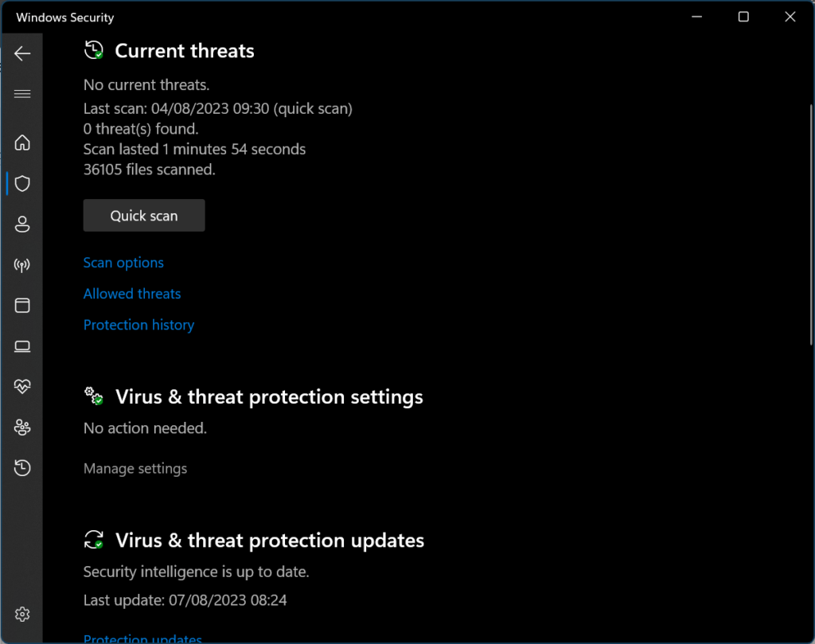Open Protection history clock icon in sidebar

pyautogui.click(x=21, y=467)
